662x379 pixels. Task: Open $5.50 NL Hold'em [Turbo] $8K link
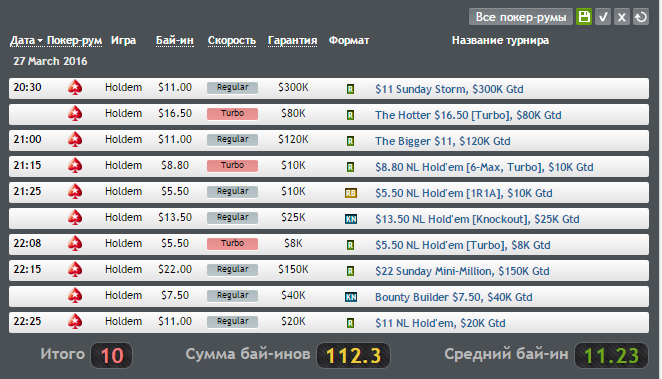click(x=463, y=245)
